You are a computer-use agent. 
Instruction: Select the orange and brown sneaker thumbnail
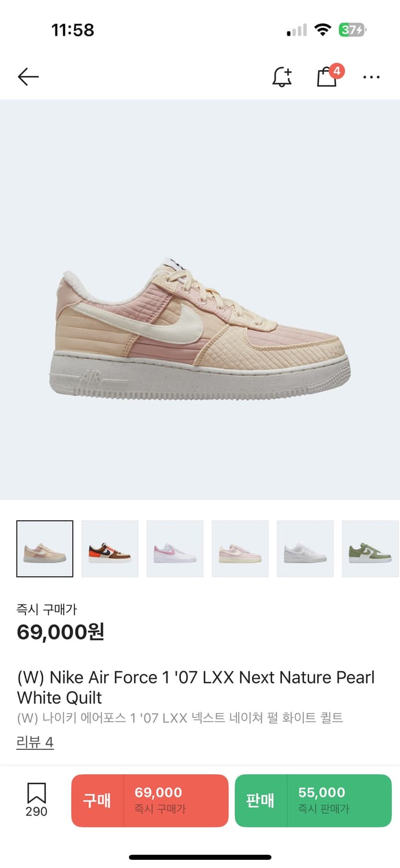pyautogui.click(x=110, y=549)
